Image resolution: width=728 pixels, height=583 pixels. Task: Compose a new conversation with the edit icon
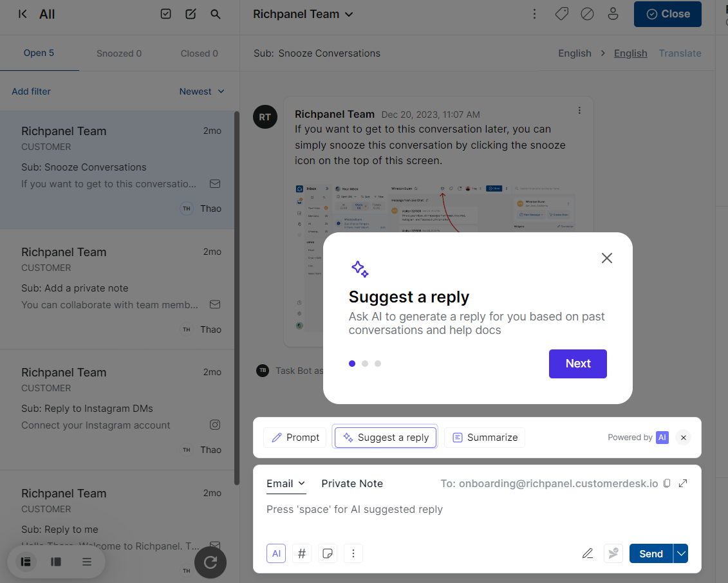pos(191,14)
